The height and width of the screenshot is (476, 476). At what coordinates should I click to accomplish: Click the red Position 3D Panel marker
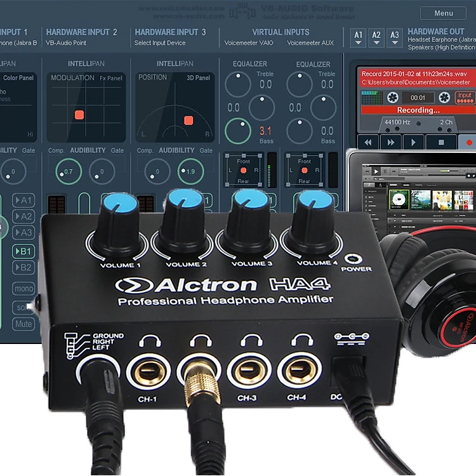pyautogui.click(x=188, y=120)
